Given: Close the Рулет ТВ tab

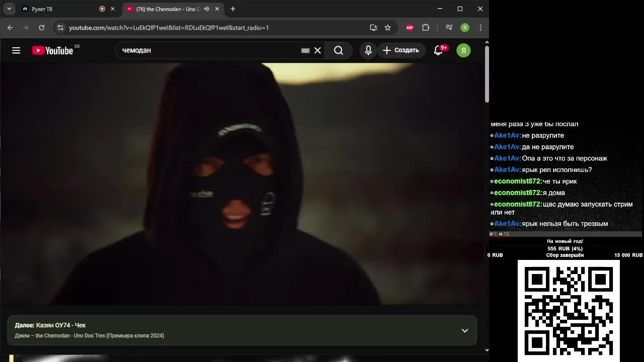Looking at the screenshot, I should click(x=113, y=9).
